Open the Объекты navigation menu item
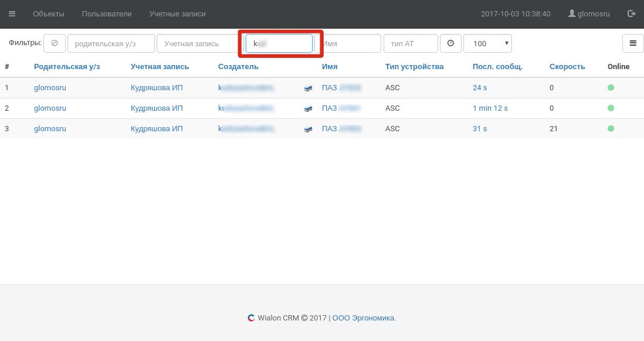This screenshot has height=341, width=644. (49, 14)
